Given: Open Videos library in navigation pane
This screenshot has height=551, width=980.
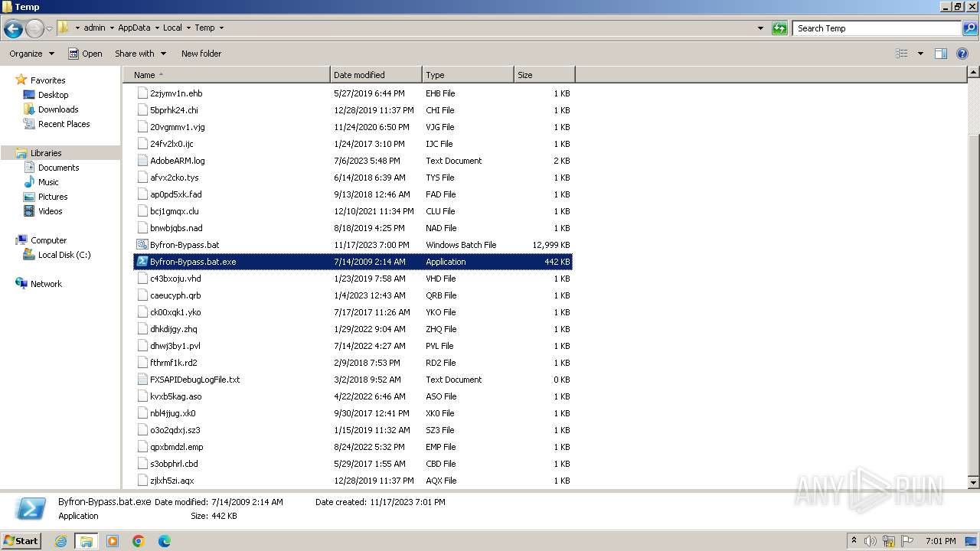Looking at the screenshot, I should tap(51, 211).
